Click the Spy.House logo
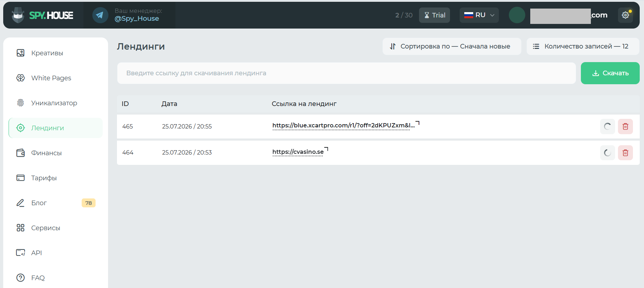Viewport: 644px width, 288px height. [43, 15]
